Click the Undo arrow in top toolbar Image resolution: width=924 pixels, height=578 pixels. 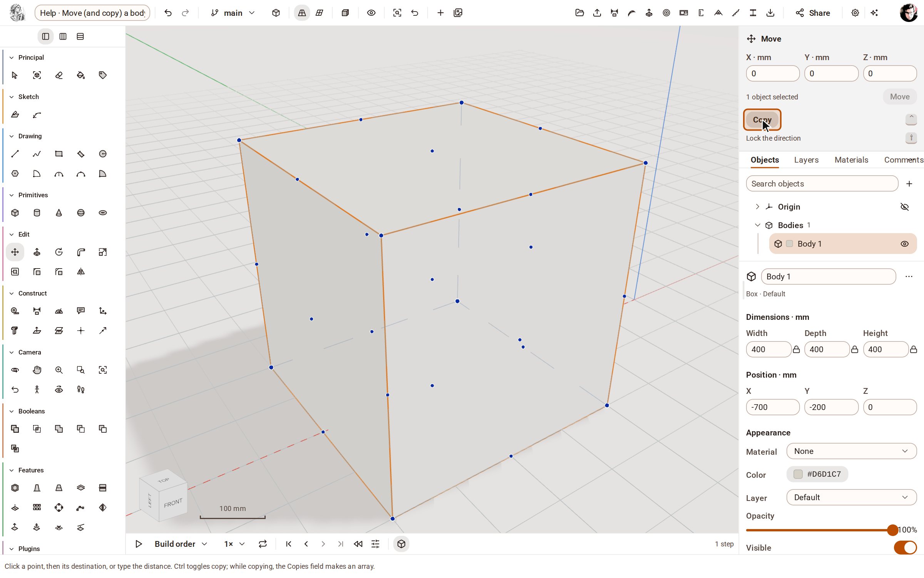tap(168, 13)
